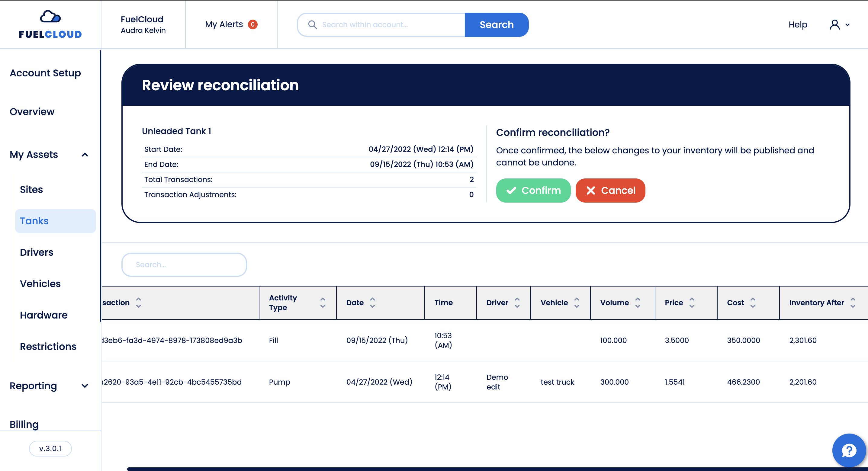Sort table by Activity Type column arrows
The width and height of the screenshot is (868, 471).
pyautogui.click(x=323, y=303)
